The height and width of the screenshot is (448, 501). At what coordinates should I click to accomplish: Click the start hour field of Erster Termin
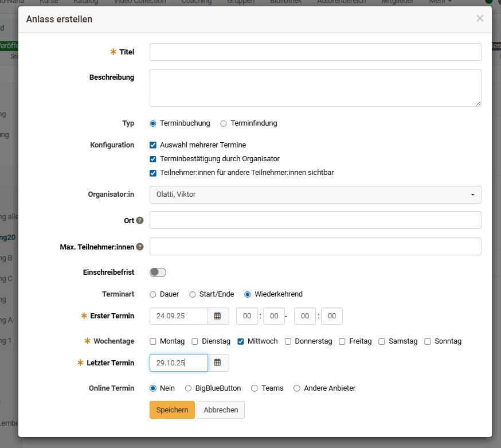(x=247, y=316)
